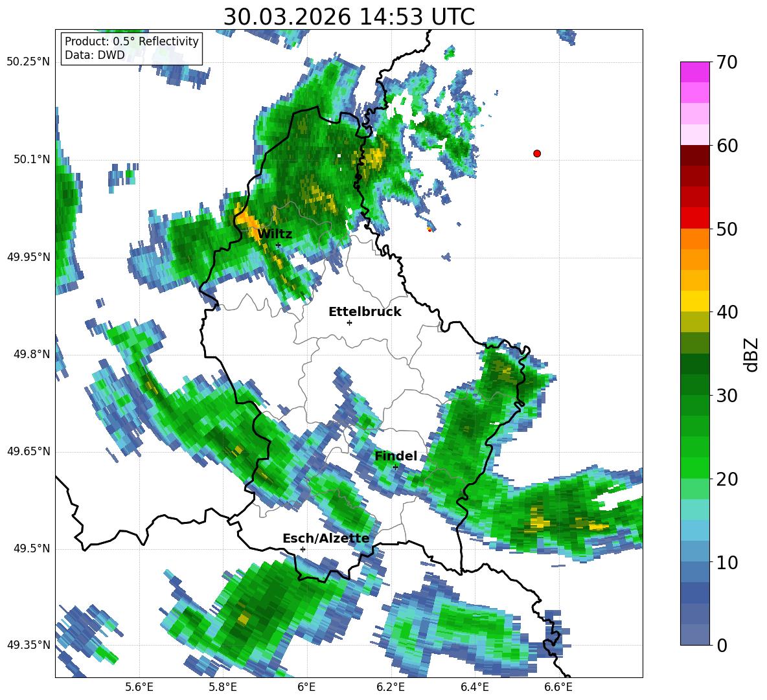This screenshot has width=767, height=700.
Task: Click the colorbar tick value 40
Action: click(x=726, y=312)
